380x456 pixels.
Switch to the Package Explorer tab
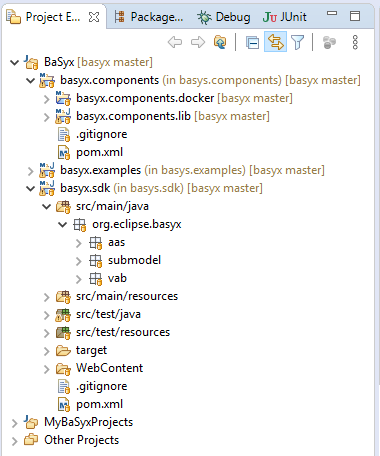pos(149,17)
